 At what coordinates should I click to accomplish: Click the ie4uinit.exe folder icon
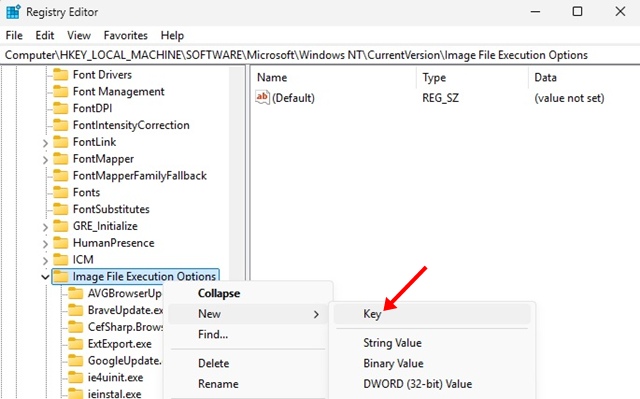point(76,377)
